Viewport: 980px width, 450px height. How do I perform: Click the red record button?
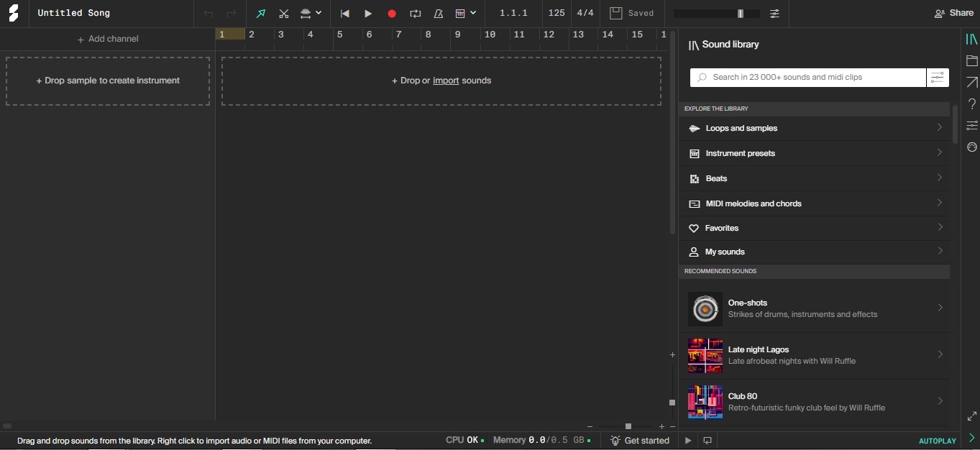[x=392, y=14]
